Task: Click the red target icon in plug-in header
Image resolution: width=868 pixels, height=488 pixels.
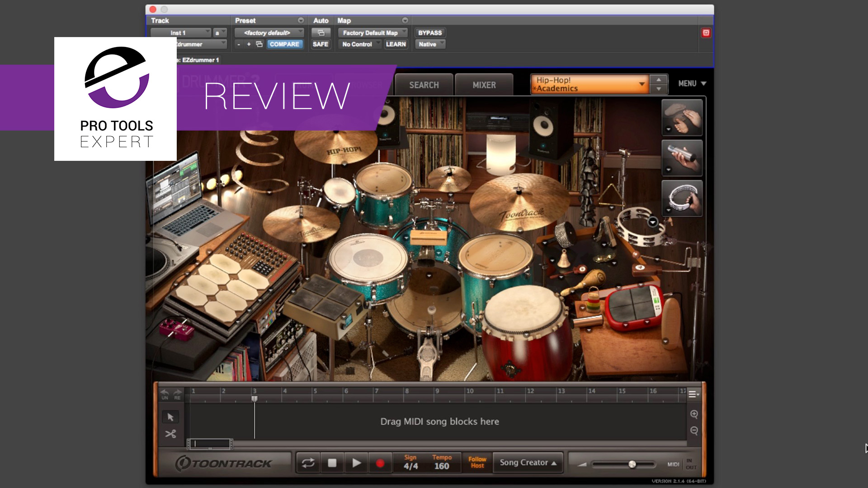Action: tap(706, 33)
